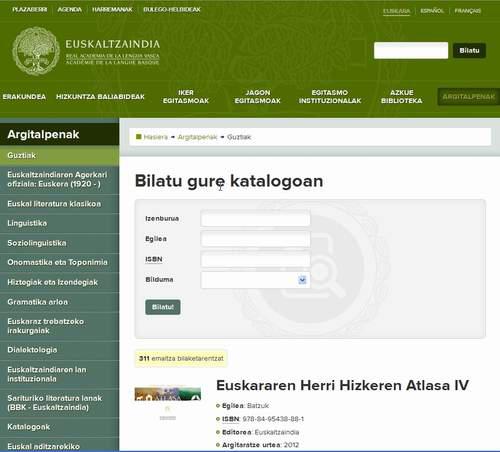Click the Editorea Euskaltzaindia line
This screenshot has height=452, width=500.
pyautogui.click(x=261, y=432)
